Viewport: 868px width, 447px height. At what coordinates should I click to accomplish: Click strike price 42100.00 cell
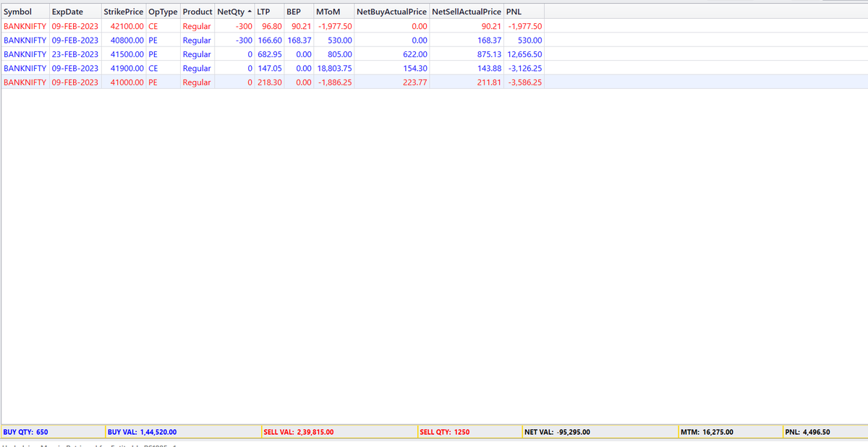coord(127,26)
